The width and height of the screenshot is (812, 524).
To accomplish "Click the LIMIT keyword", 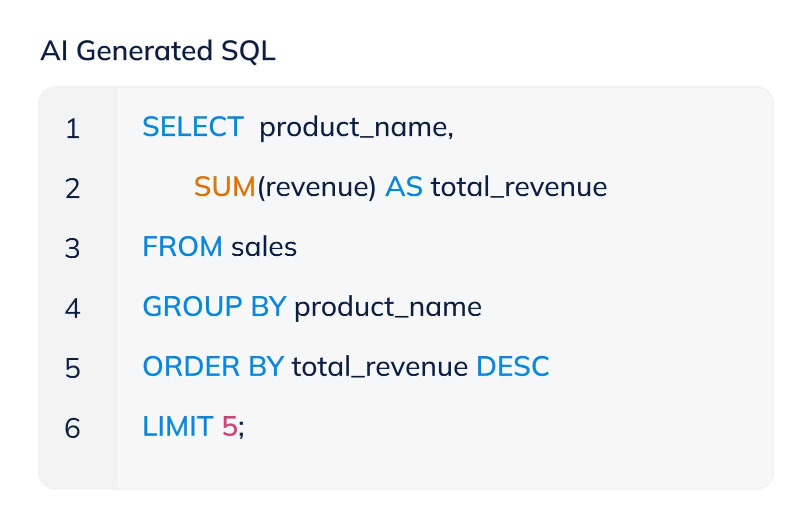I will click(178, 426).
